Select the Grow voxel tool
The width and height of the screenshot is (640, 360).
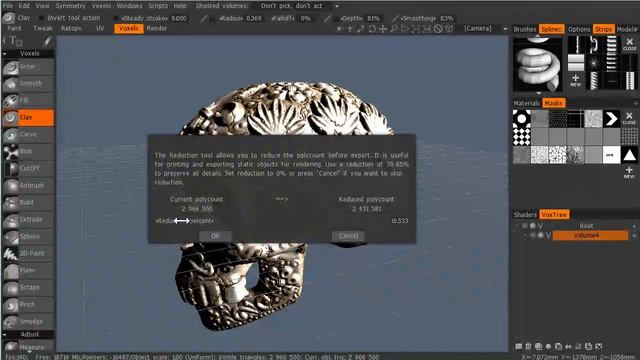click(x=28, y=67)
